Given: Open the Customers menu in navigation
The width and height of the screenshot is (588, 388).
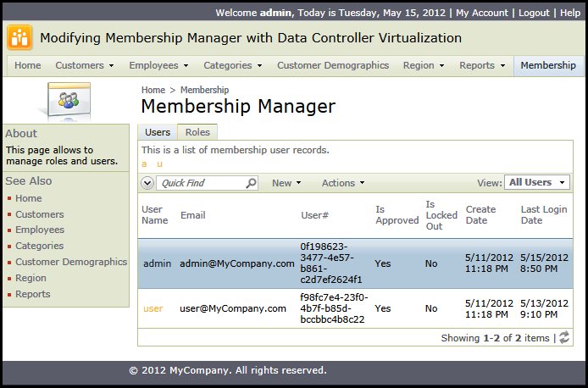Looking at the screenshot, I should [85, 65].
